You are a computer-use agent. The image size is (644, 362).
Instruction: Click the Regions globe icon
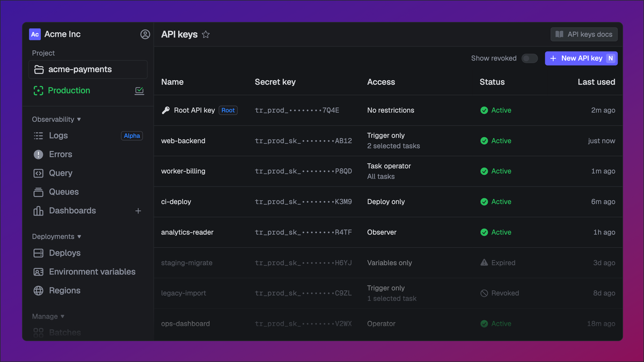pos(38,291)
